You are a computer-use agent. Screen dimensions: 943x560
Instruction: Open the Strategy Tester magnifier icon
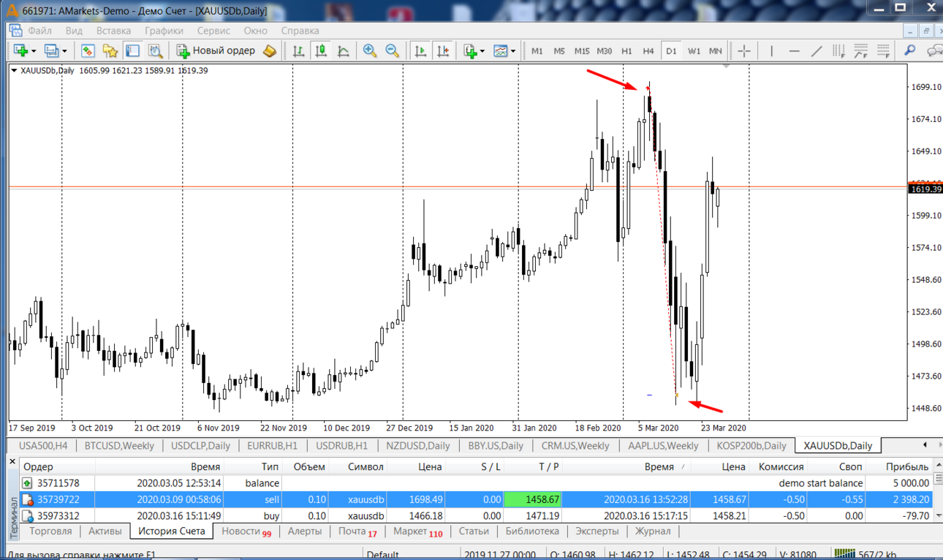[155, 50]
